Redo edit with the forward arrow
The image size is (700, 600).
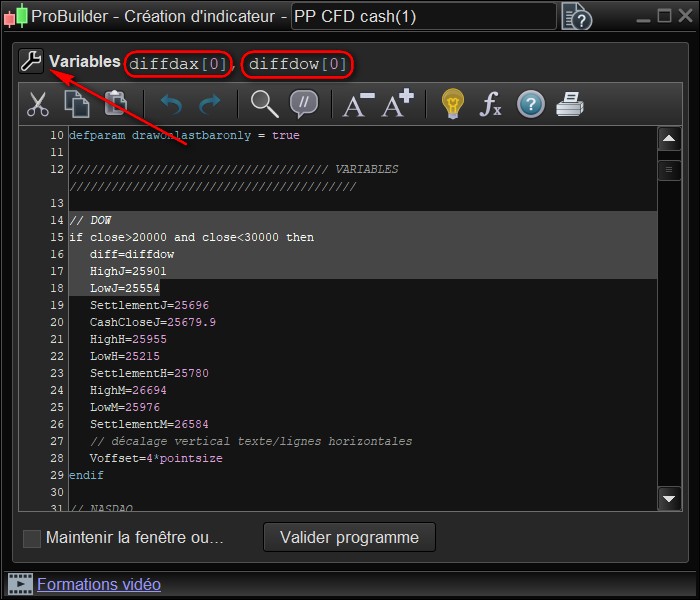point(209,104)
